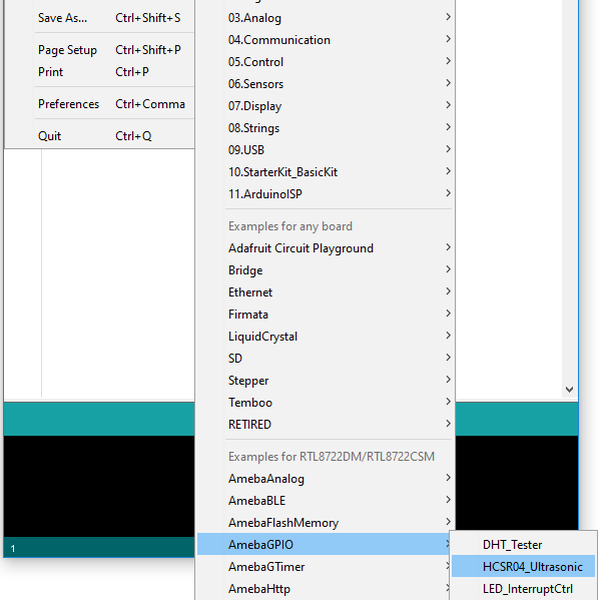Viewport: 600px width, 600px height.
Task: Open the Bridge library examples
Action: point(326,271)
